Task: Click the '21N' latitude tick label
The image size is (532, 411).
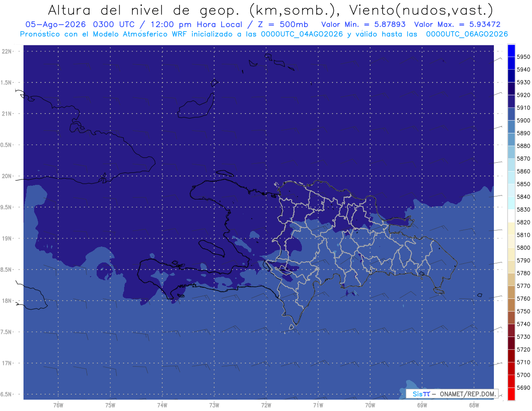Action: (7, 114)
